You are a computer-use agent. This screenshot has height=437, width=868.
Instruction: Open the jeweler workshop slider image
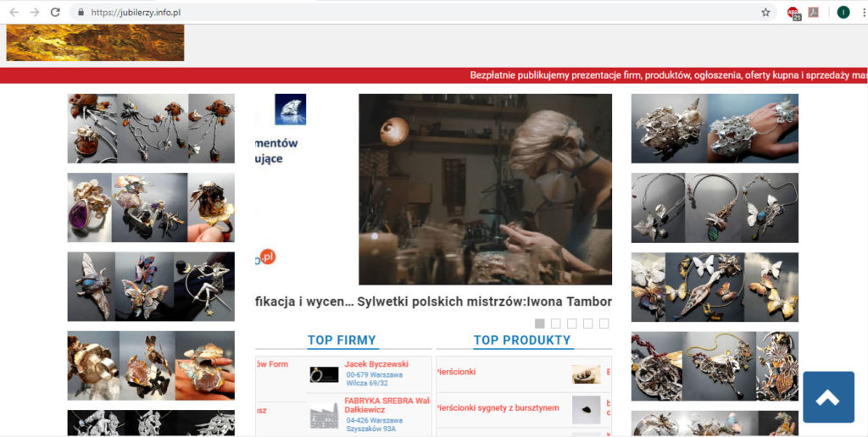tap(485, 189)
